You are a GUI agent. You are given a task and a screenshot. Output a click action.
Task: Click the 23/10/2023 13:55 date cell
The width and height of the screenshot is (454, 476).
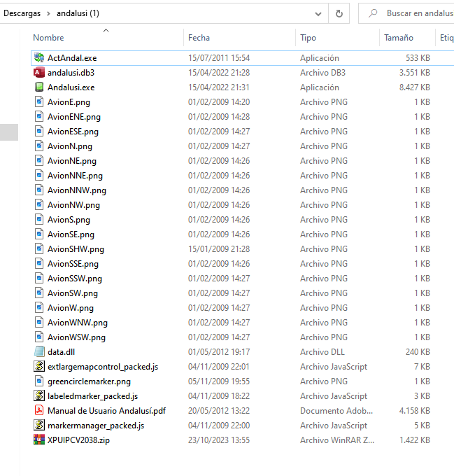coord(219,440)
